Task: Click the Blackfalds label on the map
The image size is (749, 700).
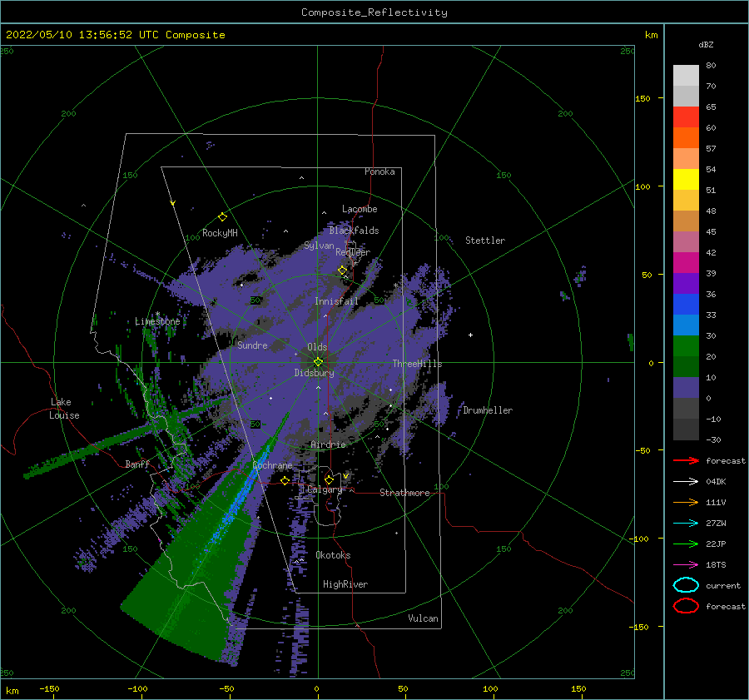Action: point(354,231)
